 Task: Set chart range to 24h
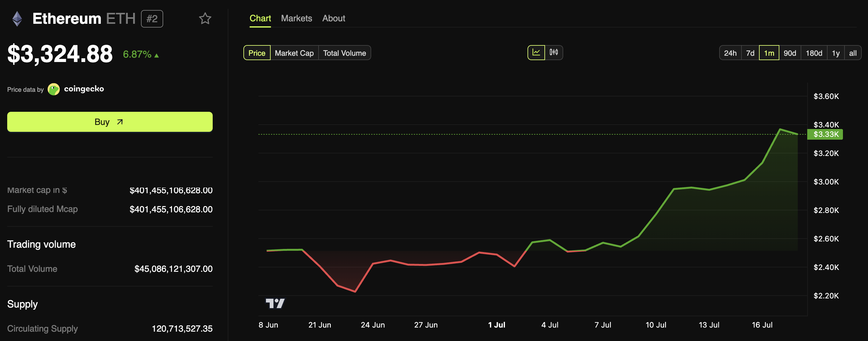(730, 53)
